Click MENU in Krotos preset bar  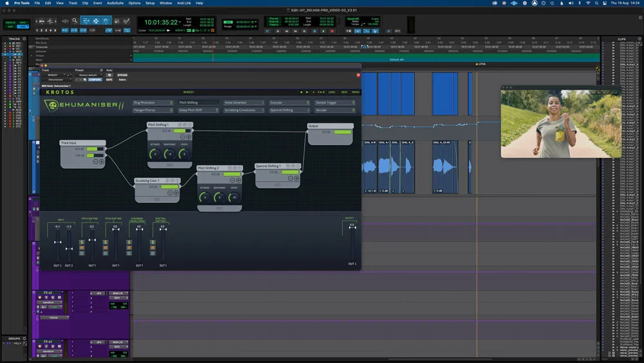355,92
